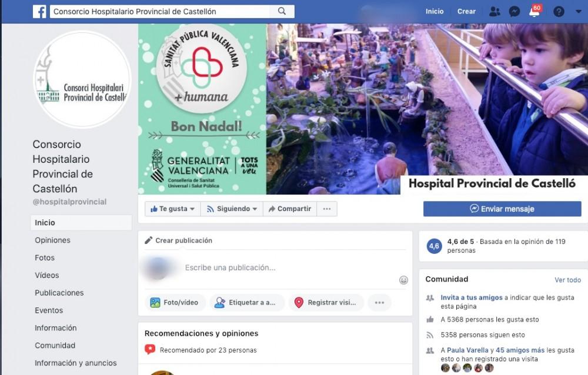The height and width of the screenshot is (375, 588).
Task: Click the Facebook logo icon
Action: pyautogui.click(x=39, y=11)
